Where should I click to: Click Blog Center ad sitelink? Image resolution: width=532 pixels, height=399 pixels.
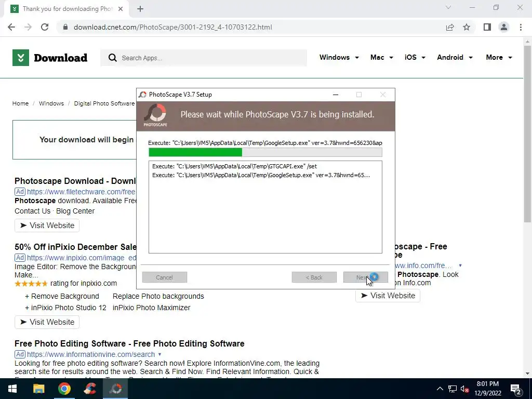[75, 211]
